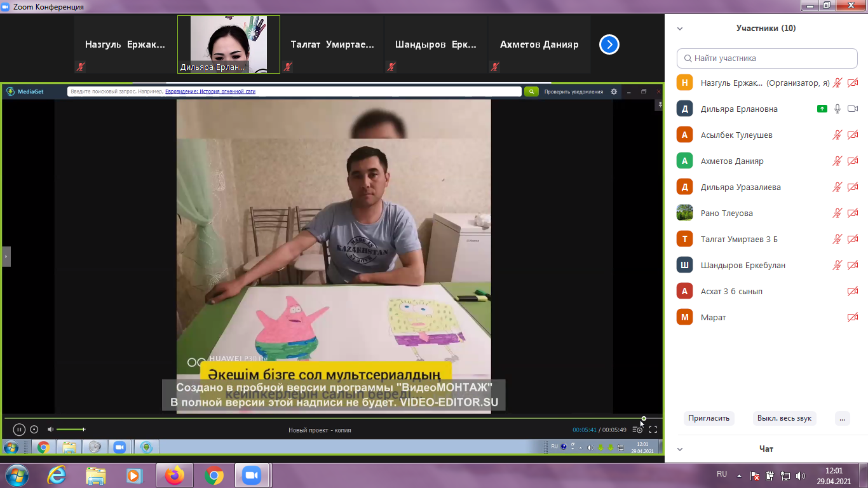868x488 pixels.
Task: Show hidden tray icons arrow
Action: coord(739,475)
